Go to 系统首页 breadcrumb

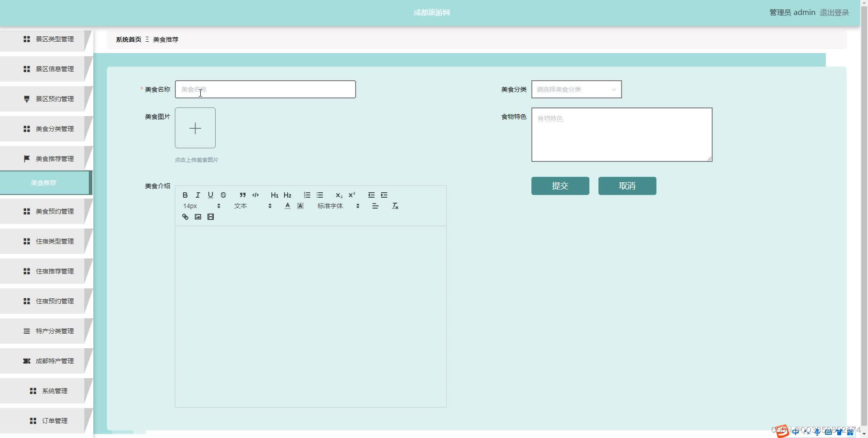pyautogui.click(x=128, y=39)
